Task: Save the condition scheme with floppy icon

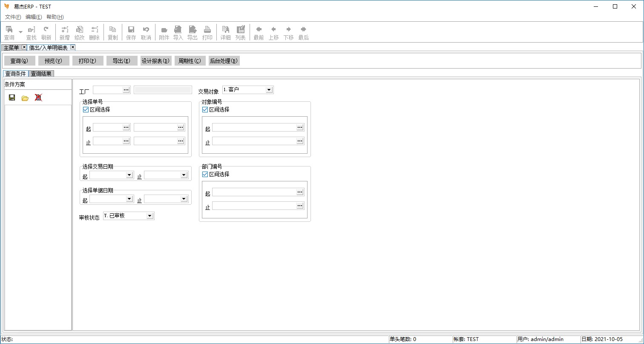Action: pos(12,97)
